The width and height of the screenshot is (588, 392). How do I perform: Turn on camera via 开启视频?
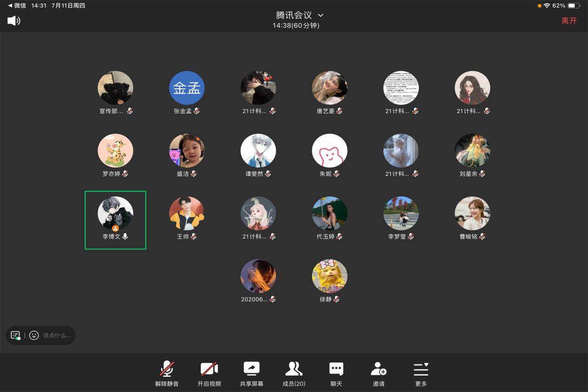[209, 374]
